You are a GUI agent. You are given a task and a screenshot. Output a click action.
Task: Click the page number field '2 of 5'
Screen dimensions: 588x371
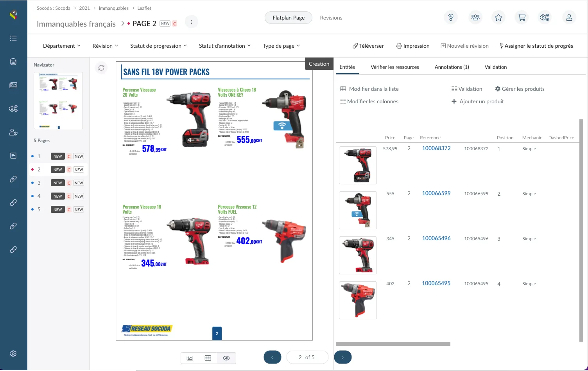click(x=307, y=357)
